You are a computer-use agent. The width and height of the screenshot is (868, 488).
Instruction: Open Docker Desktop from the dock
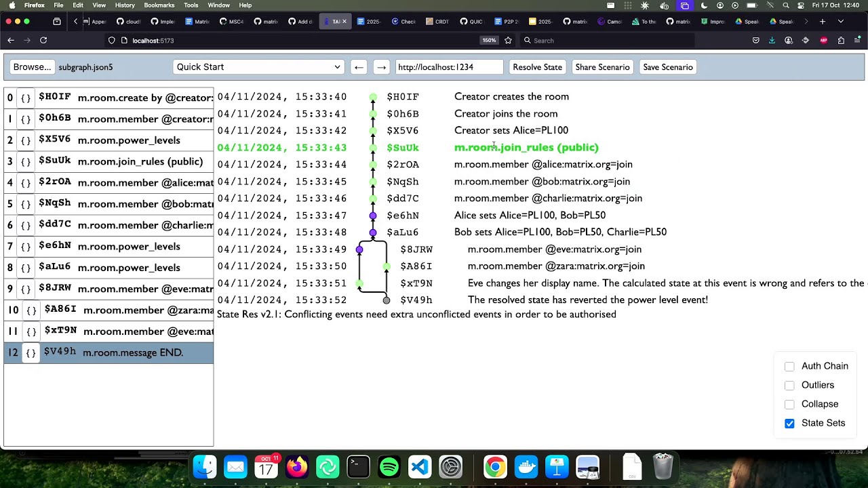point(526,467)
